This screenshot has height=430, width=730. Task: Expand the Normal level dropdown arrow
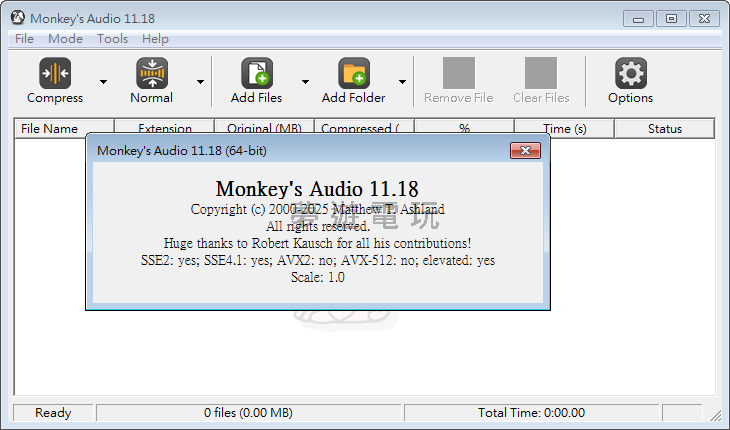[200, 82]
